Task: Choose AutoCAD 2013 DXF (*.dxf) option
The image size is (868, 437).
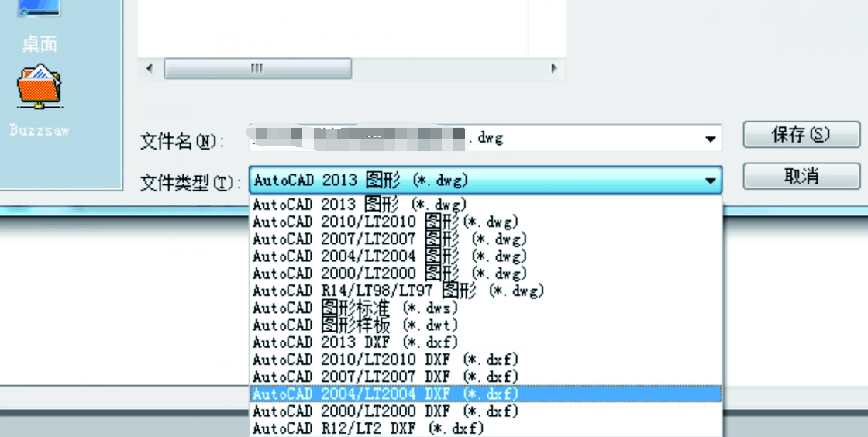Action: click(486, 342)
